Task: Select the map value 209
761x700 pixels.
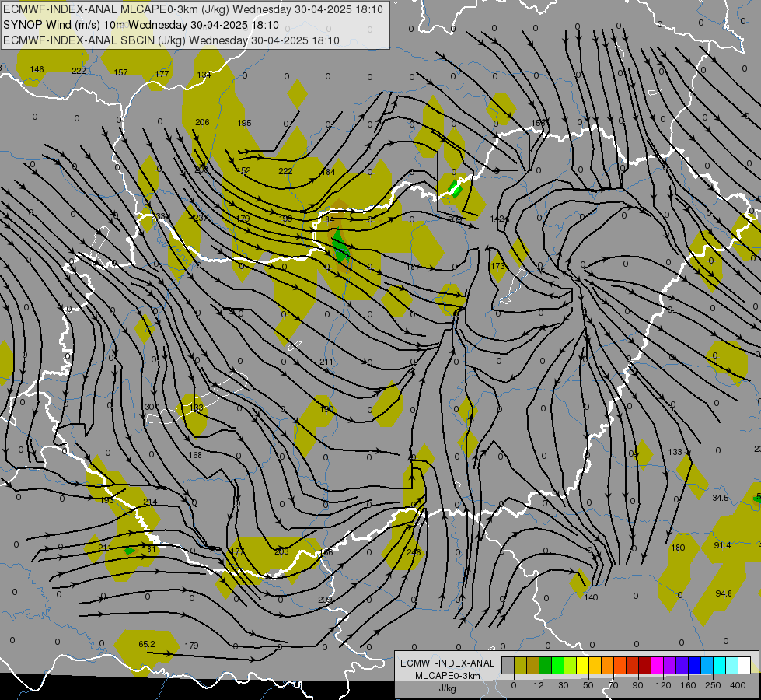Action: (325, 600)
